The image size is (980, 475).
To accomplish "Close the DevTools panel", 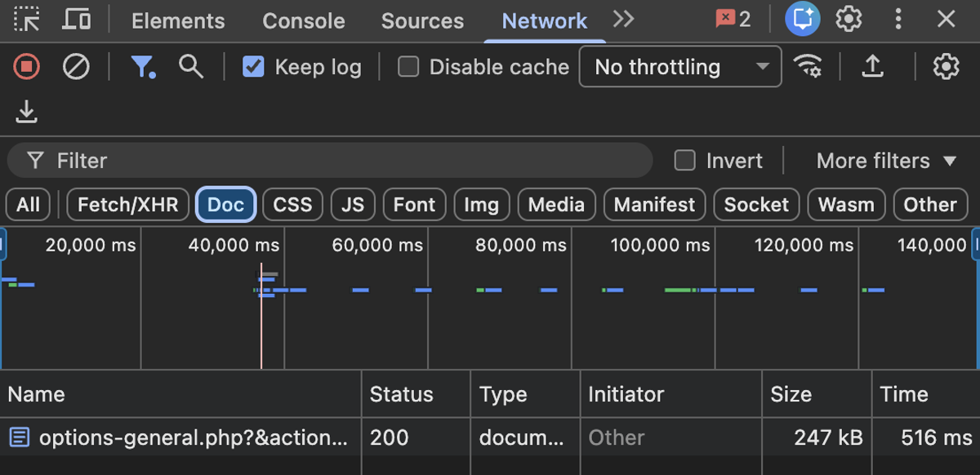I will pyautogui.click(x=947, y=20).
